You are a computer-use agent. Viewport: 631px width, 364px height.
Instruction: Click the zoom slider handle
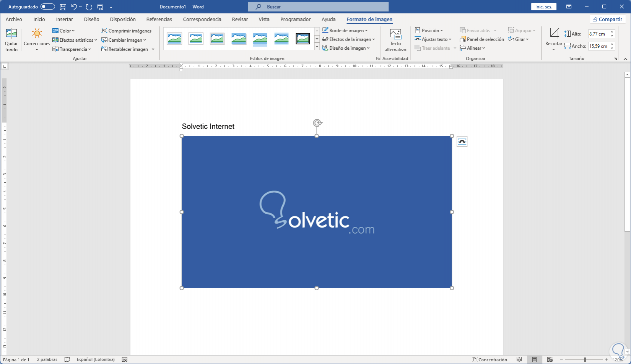coord(585,359)
